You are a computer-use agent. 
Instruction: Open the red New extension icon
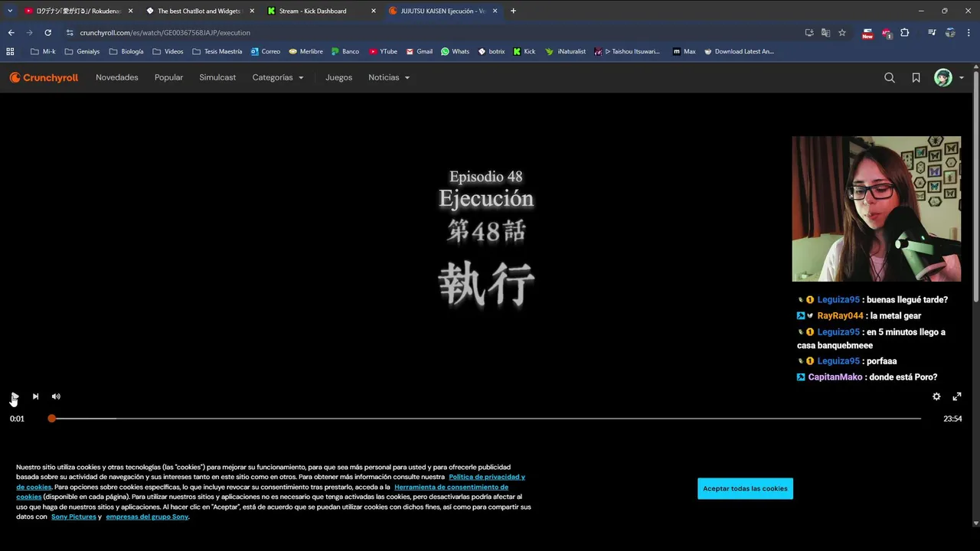pos(867,33)
